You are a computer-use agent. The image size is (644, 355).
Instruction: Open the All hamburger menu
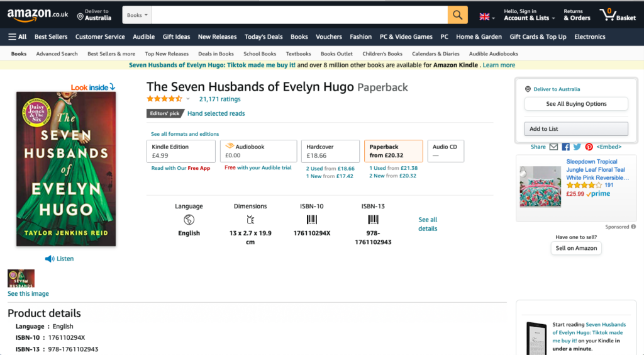(17, 37)
